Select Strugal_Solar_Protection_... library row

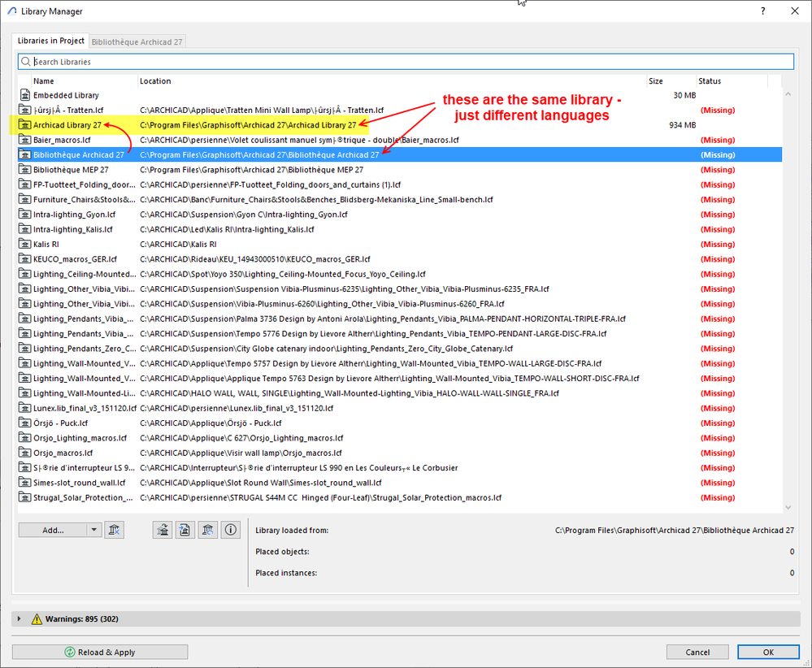[400, 497]
